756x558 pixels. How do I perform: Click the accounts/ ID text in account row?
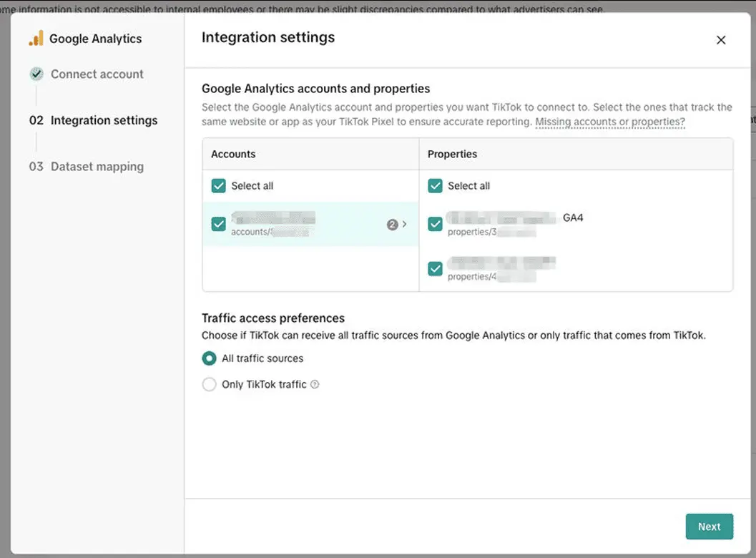(270, 232)
